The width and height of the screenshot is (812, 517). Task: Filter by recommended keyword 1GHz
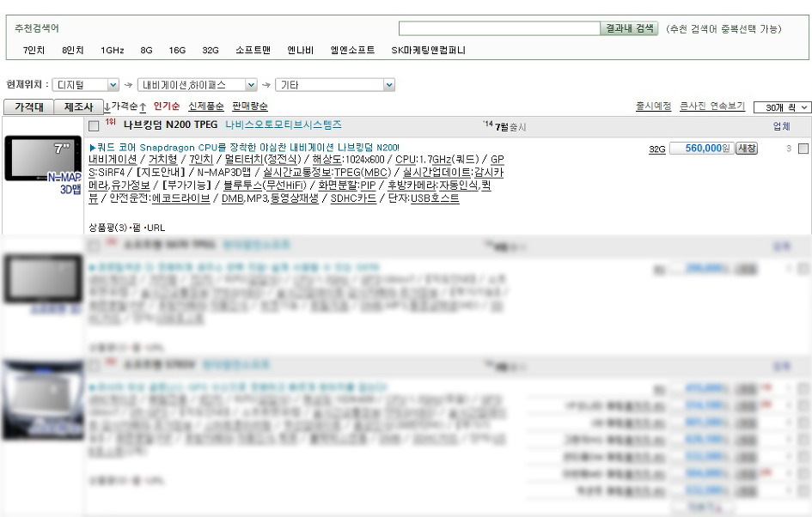[113, 50]
